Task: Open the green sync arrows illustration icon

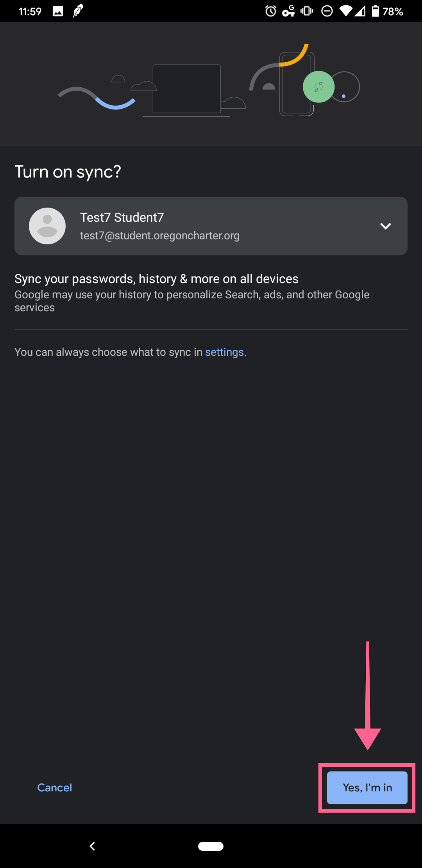Action: pos(318,87)
